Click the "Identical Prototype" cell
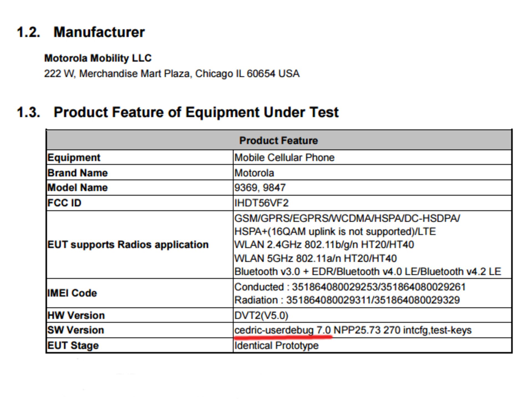This screenshot has width=532, height=399. coord(276,346)
